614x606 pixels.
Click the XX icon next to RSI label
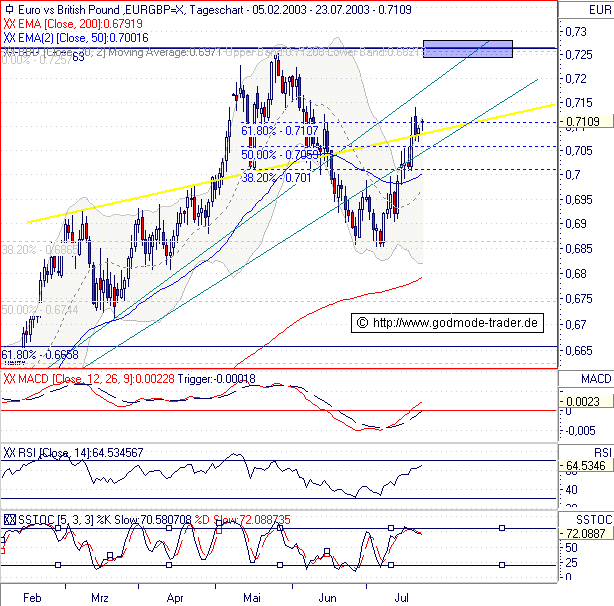click(x=9, y=453)
